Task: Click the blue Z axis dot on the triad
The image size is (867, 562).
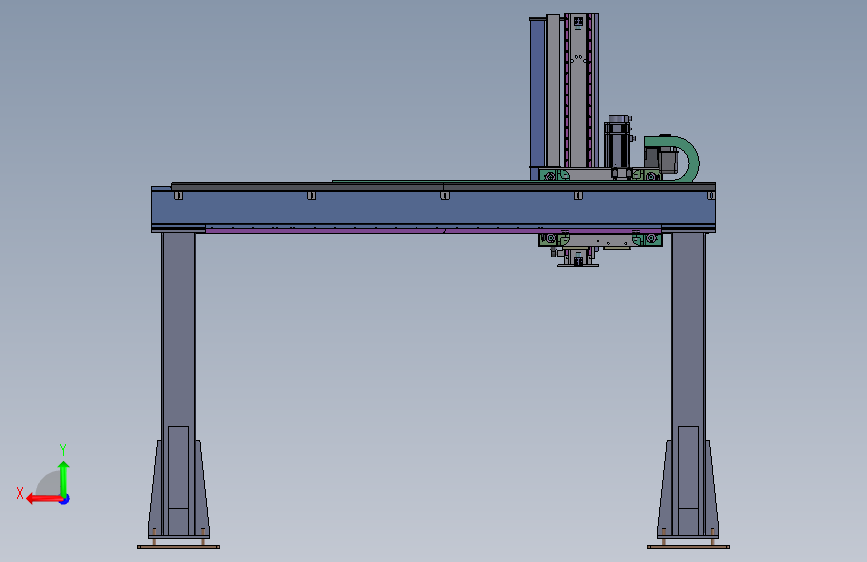Action: point(65,499)
